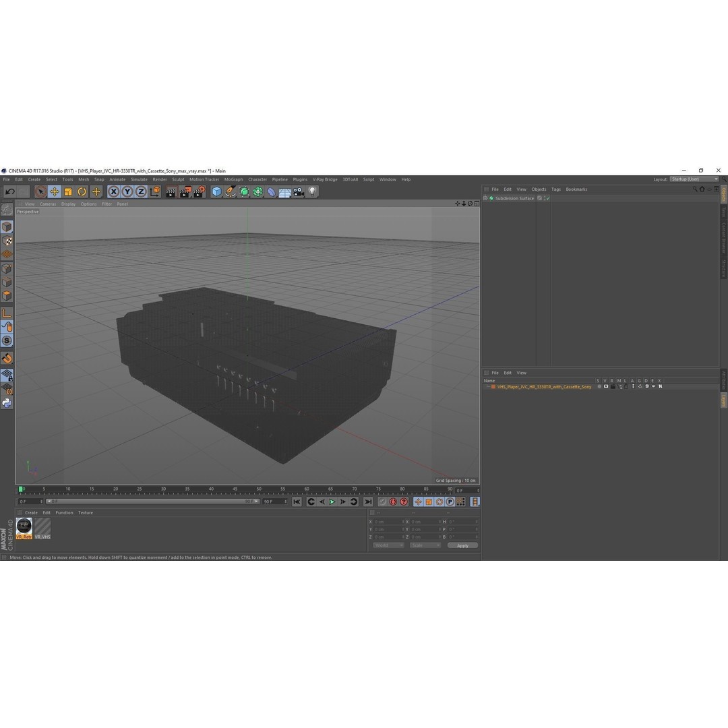This screenshot has width=728, height=728.
Task: Click the Light bulb icon
Action: coord(313,191)
